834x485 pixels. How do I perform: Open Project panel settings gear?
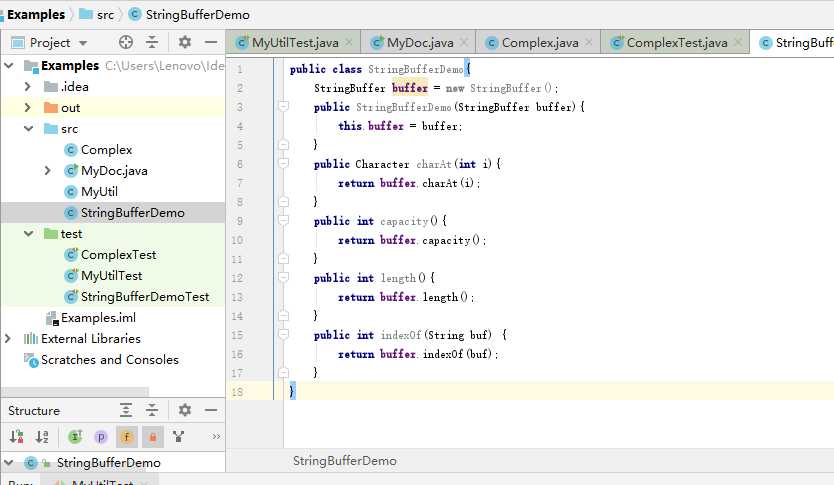(x=185, y=42)
